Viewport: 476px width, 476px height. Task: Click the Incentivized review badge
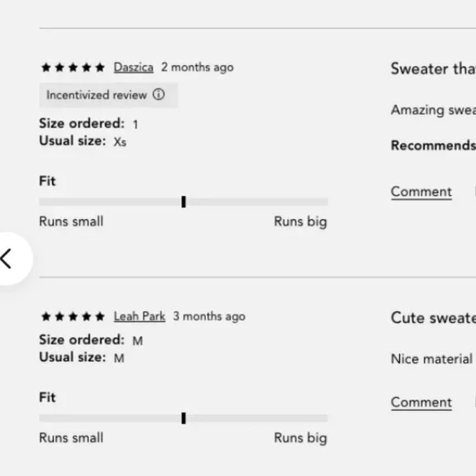pyautogui.click(x=108, y=95)
